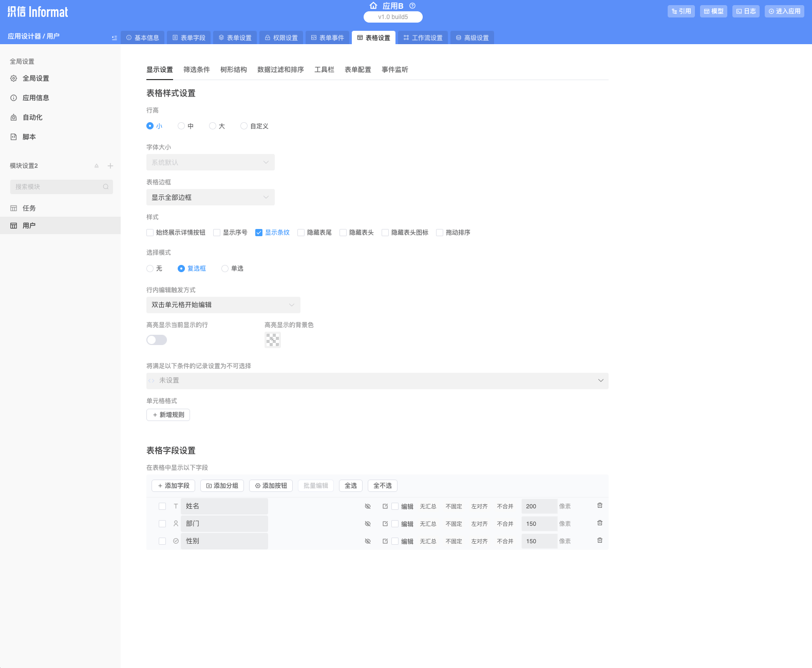812x668 pixels.
Task: Click the edit pencil icon in 部门 row
Action: 385,524
